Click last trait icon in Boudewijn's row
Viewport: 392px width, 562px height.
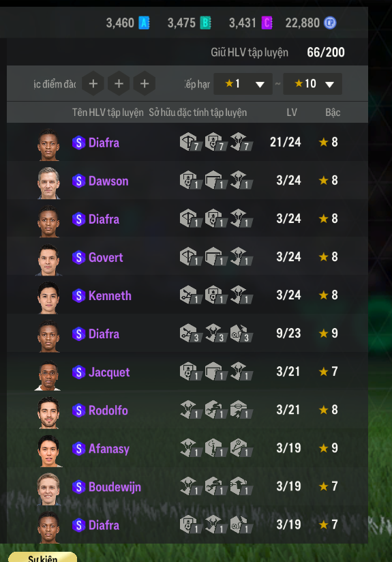241,486
